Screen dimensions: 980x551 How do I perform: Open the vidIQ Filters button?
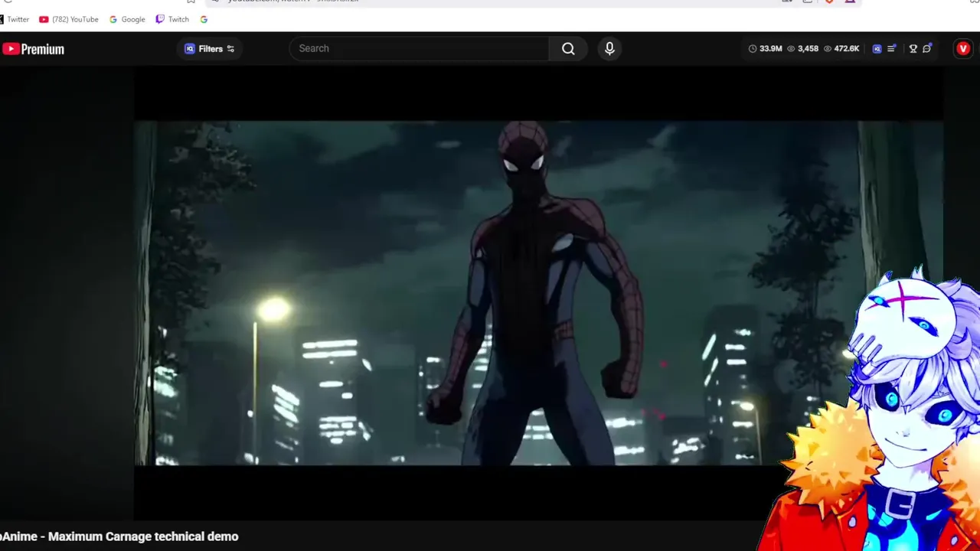(x=209, y=49)
